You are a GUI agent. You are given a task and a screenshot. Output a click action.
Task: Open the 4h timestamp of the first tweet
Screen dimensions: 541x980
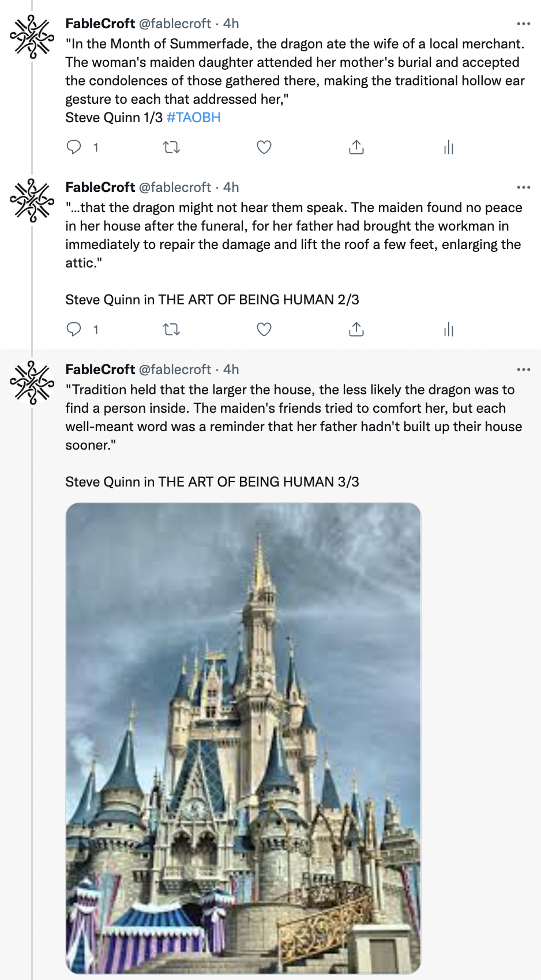231,24
